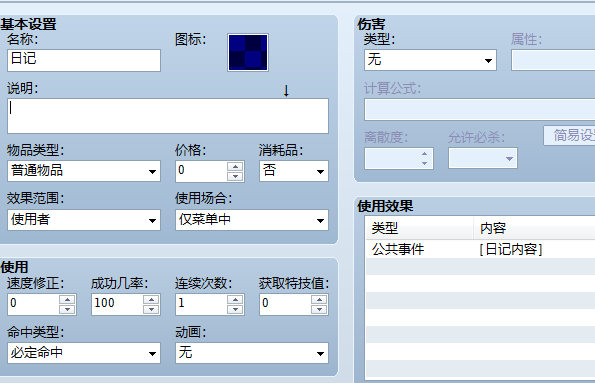
Task: Increase 速度修正 with the up arrow
Action: [x=67, y=299]
